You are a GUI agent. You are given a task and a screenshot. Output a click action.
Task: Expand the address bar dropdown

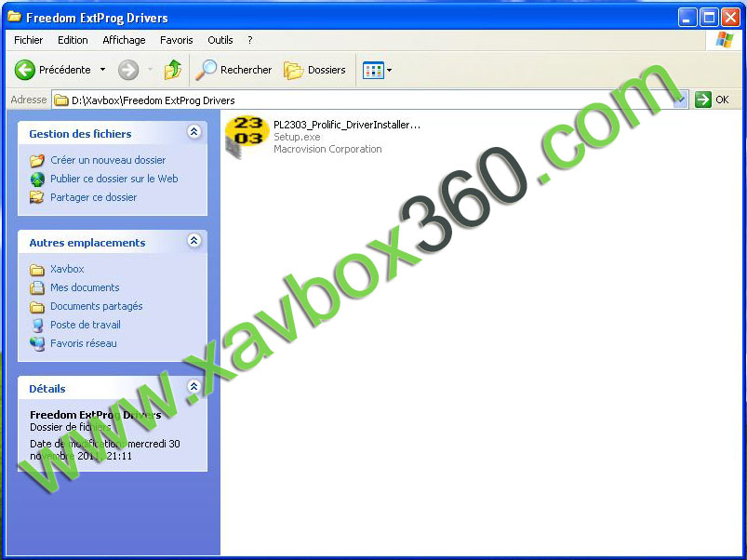click(681, 100)
